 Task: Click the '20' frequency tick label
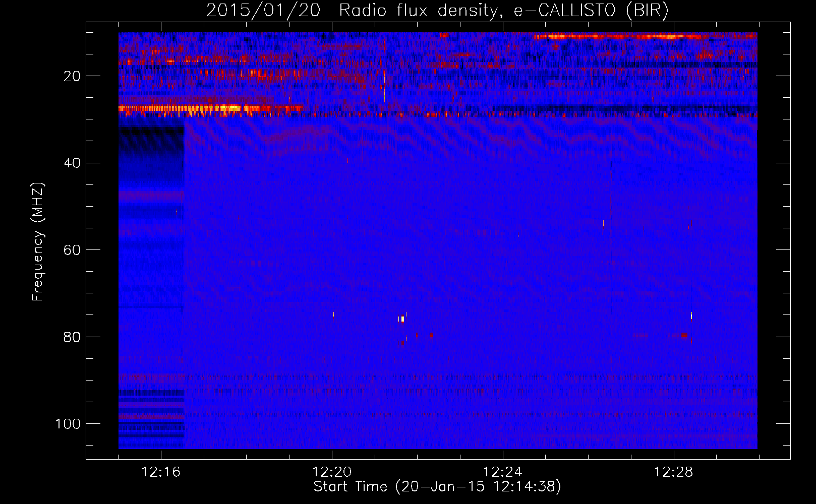[x=72, y=76]
